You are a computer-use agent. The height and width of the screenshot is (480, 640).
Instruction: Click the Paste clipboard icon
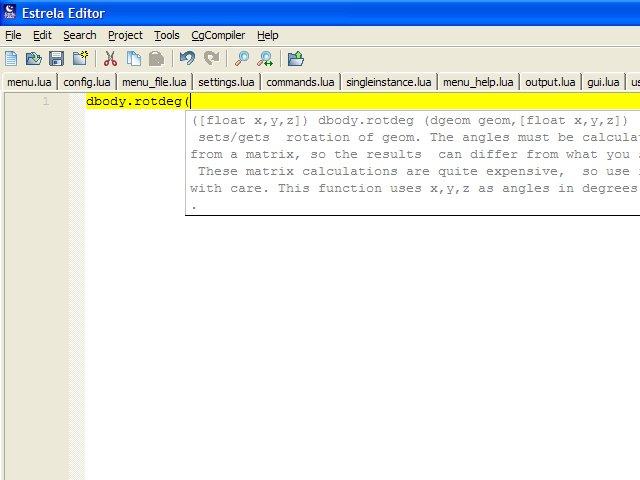coord(156,59)
